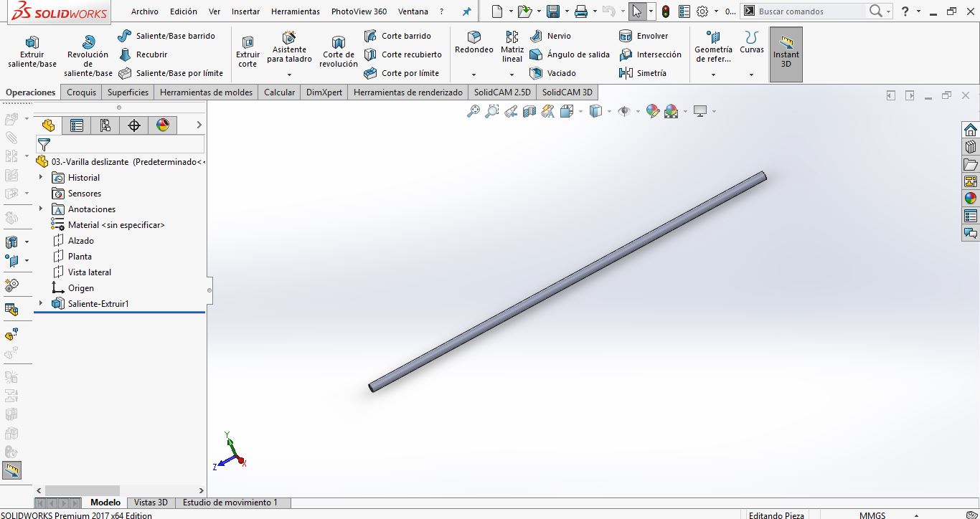Click the Nervio rib tool
Screen dimensions: 980x519
coord(550,36)
